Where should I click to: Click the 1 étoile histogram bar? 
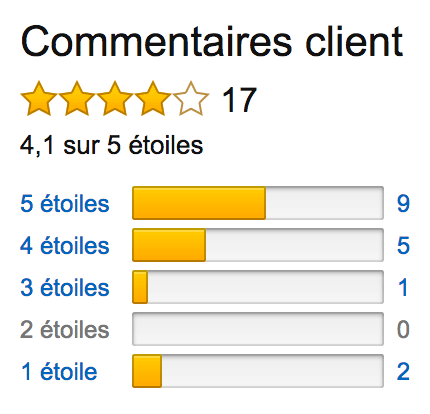tap(258, 371)
